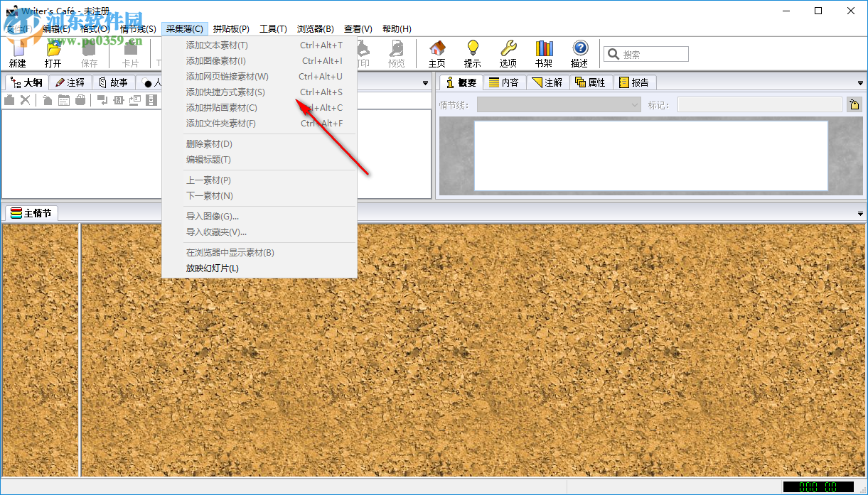
Task: Open the 情节线 dropdown
Action: tap(635, 104)
